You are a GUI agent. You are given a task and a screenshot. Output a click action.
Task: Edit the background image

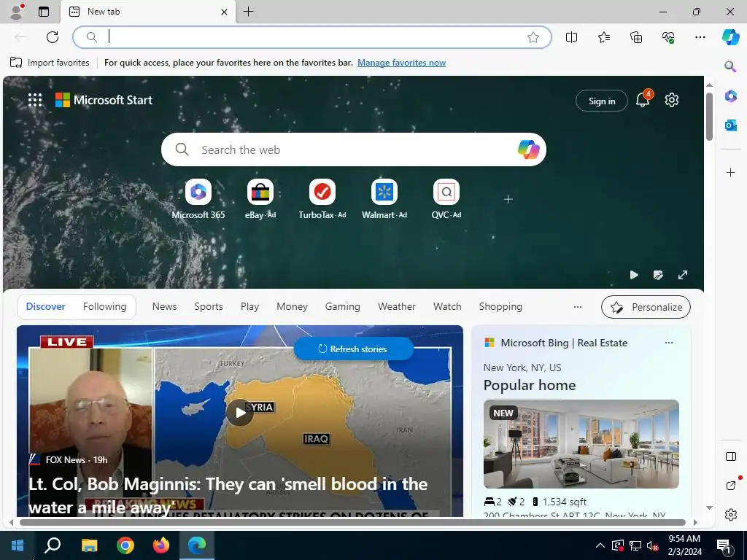point(658,275)
